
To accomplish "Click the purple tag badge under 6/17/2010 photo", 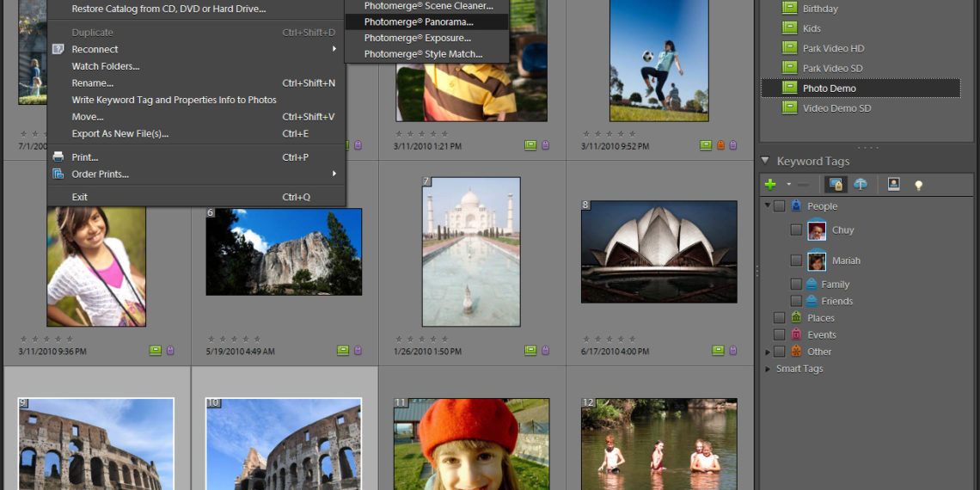I will pos(733,351).
